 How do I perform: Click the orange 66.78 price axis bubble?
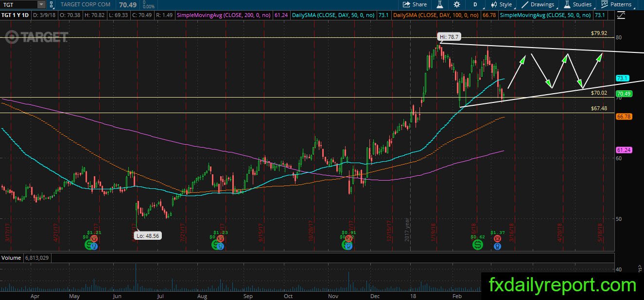point(624,117)
